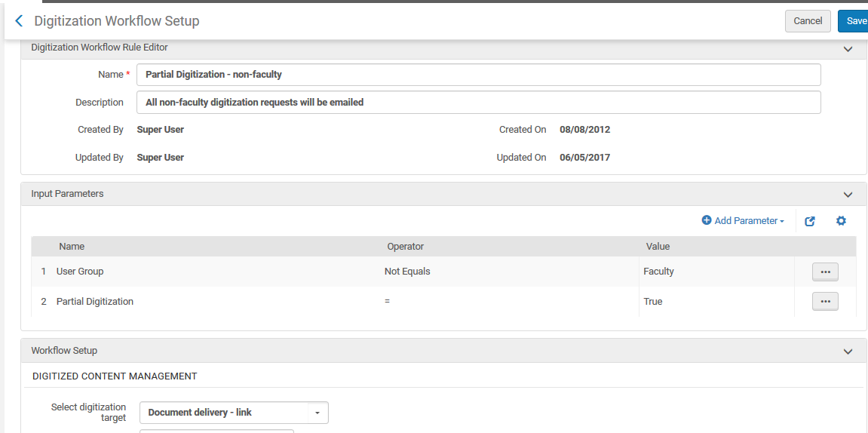Click the Add Parameter plus icon
The image size is (868, 433).
pos(707,221)
